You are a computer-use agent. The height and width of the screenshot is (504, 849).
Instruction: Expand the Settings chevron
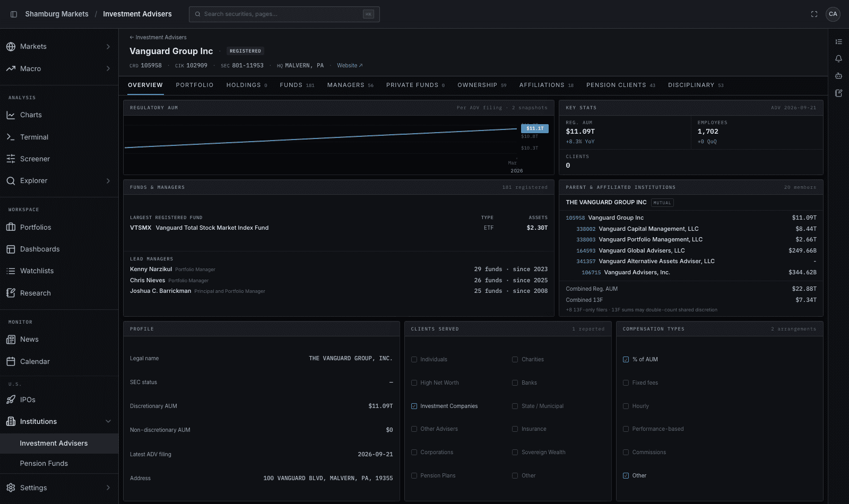(108, 488)
